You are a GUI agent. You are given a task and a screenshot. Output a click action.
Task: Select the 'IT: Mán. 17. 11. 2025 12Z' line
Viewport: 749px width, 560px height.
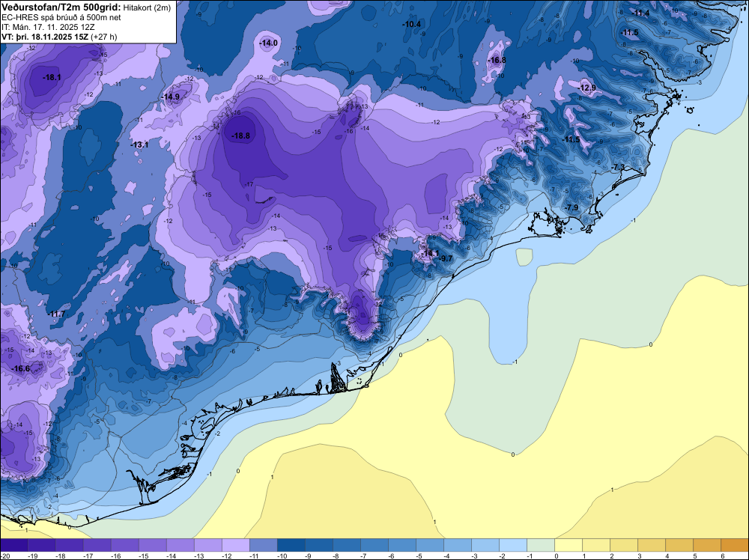[x=48, y=27]
